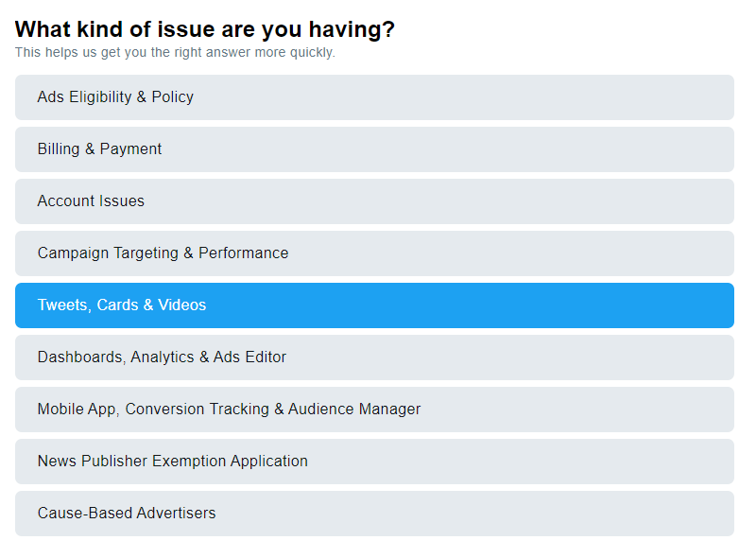This screenshot has height=558, width=756.
Task: Pick the Account Issues option
Action: point(374,201)
